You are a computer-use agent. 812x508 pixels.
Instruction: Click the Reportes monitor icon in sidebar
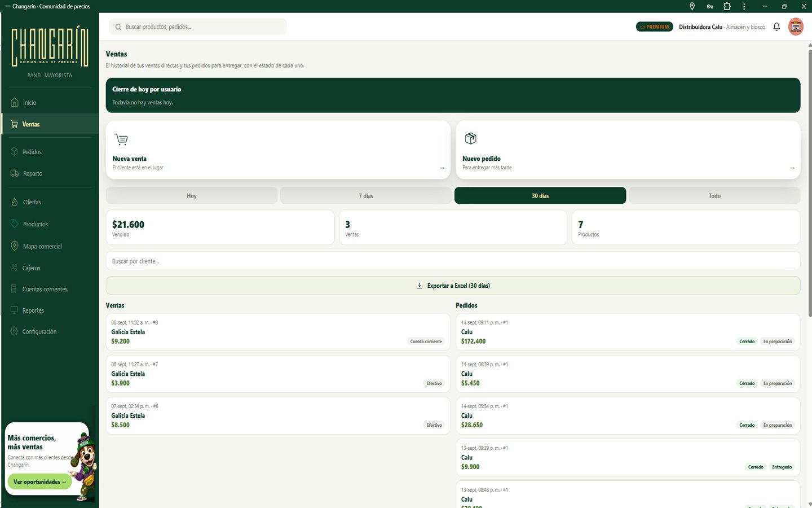[14, 310]
